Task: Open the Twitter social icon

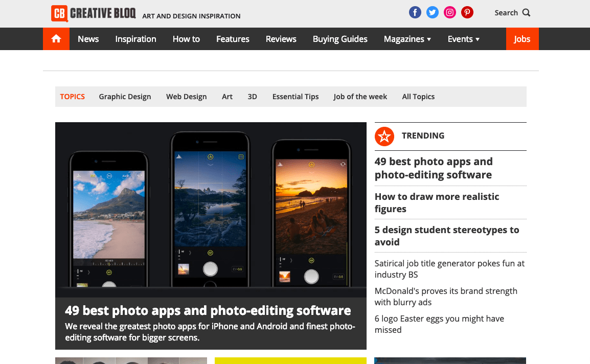Action: click(x=433, y=12)
